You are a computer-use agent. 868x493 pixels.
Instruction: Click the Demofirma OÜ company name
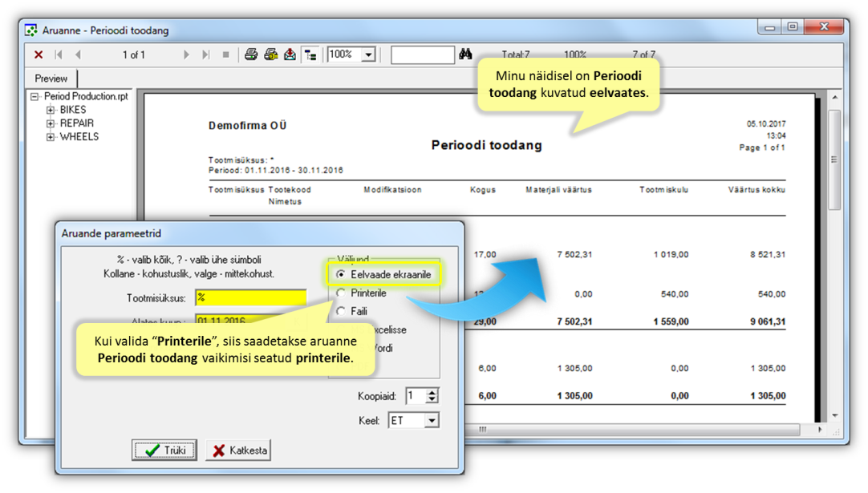click(x=247, y=126)
